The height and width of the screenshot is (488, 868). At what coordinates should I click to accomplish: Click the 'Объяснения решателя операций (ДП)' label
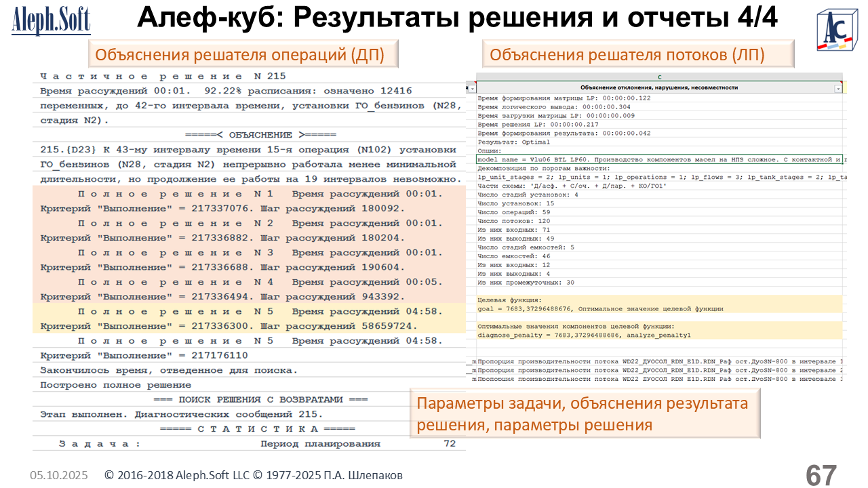[240, 55]
